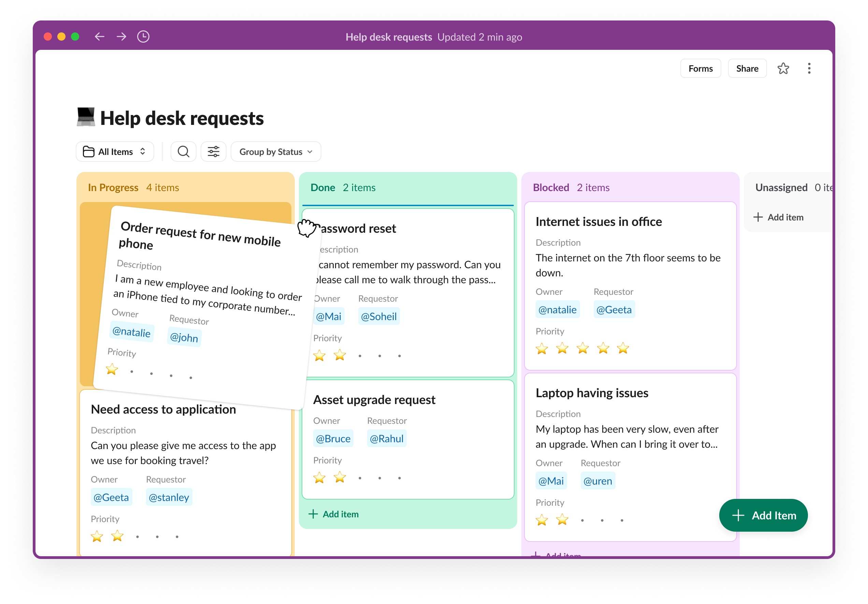Set Asset upgrade priority to third star
This screenshot has width=868, height=604.
click(x=360, y=478)
